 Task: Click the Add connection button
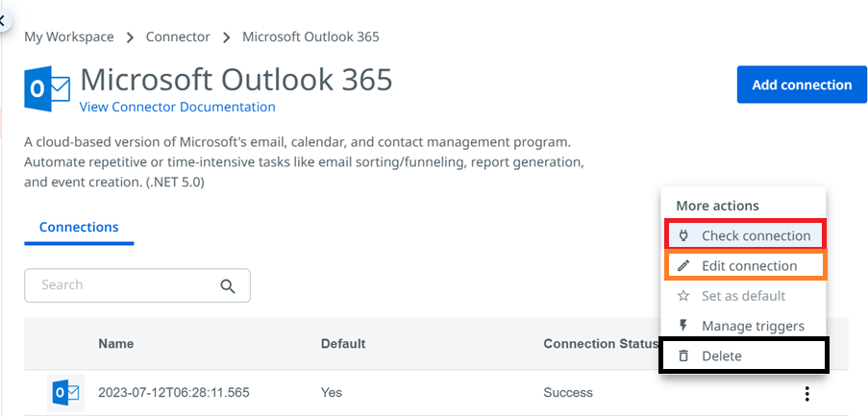[x=802, y=85]
